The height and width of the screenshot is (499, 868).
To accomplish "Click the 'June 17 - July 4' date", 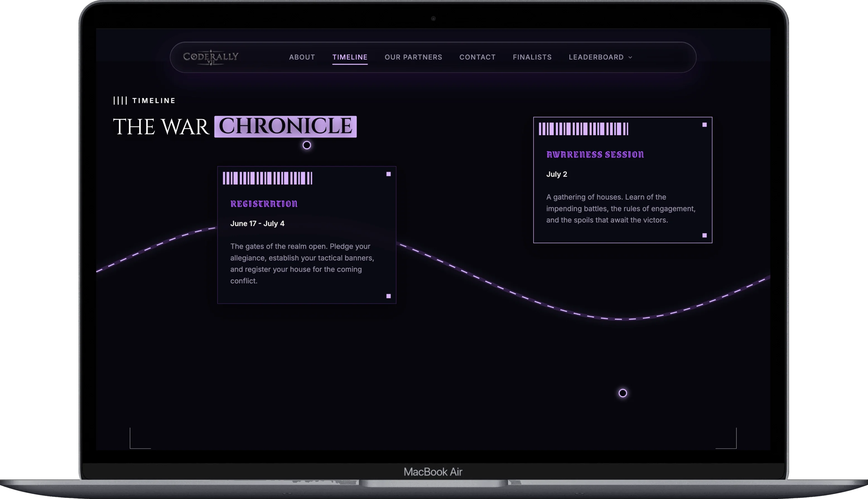I will [x=257, y=224].
